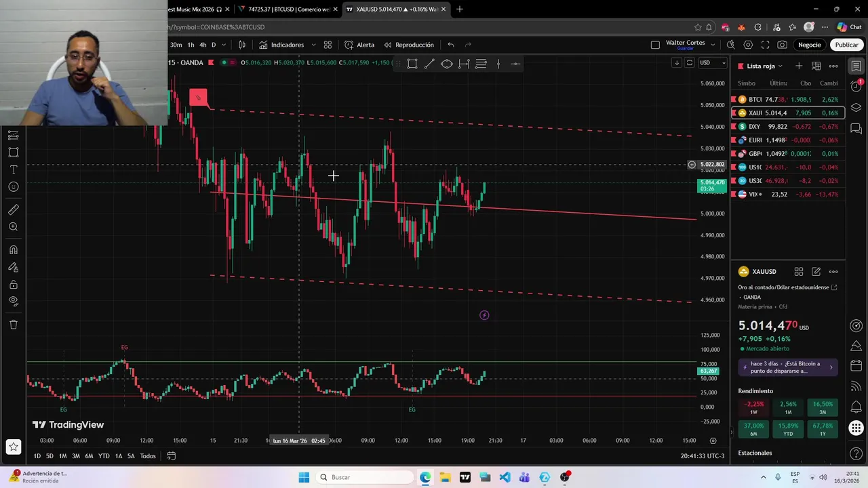This screenshot has height=488, width=868.
Task: Take a chart snapshot with camera icon
Action: click(x=783, y=45)
